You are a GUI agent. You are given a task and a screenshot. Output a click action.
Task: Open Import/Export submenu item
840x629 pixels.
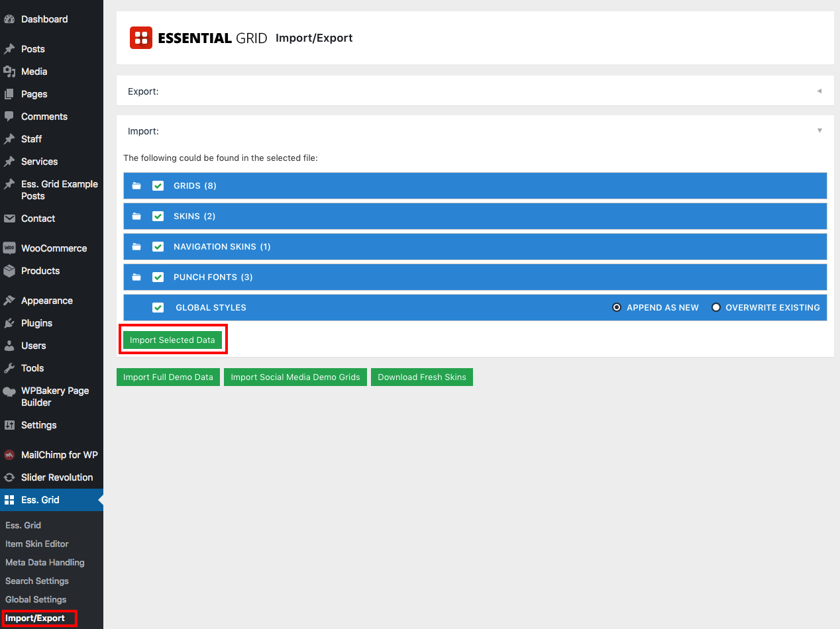click(x=35, y=618)
